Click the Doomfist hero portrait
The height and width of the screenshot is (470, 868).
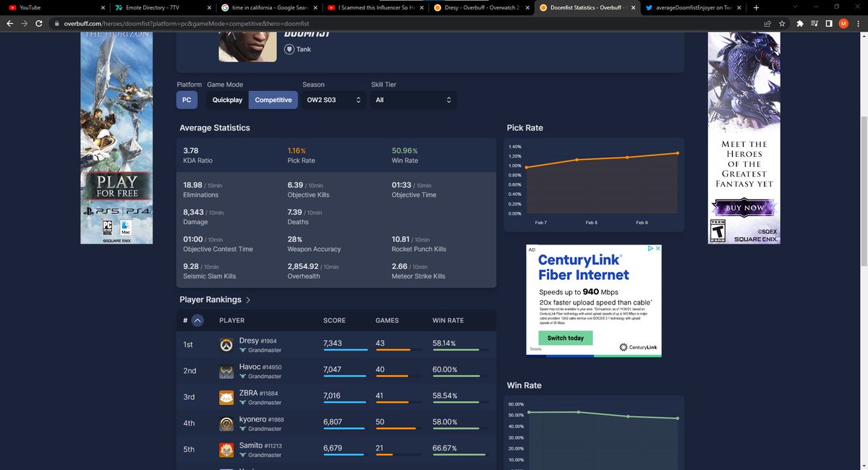pos(246,47)
